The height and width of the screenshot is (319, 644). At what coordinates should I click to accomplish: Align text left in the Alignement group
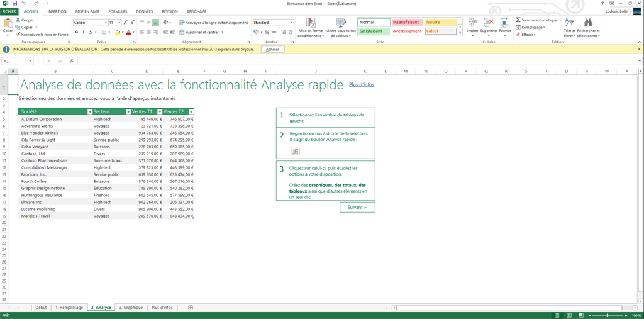[141, 32]
